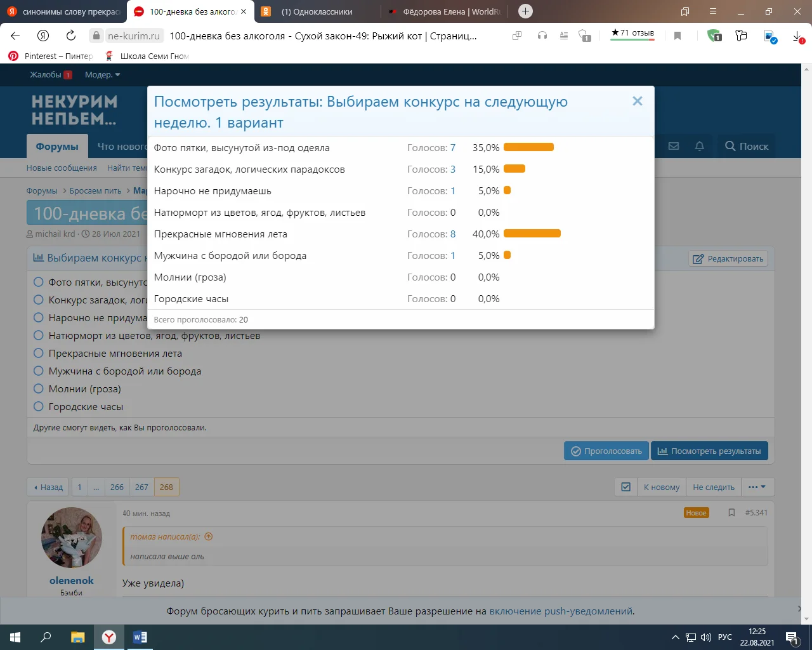Switch to Одноклассники browser tab

click(317, 11)
